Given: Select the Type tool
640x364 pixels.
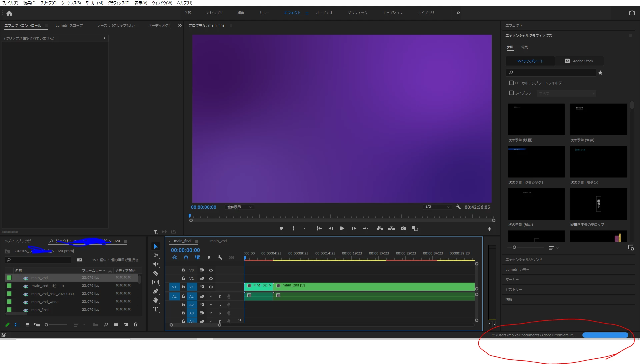Looking at the screenshot, I should pyautogui.click(x=156, y=309).
